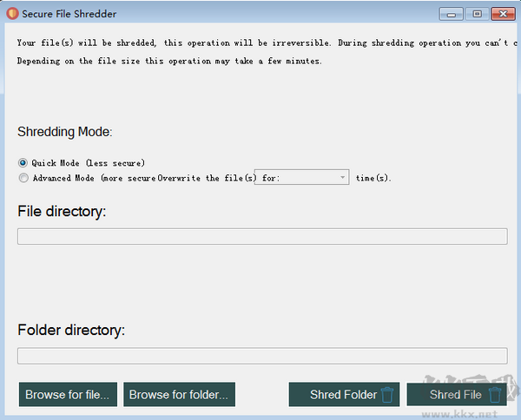Click inside the File directory path field
The height and width of the screenshot is (420, 521).
[262, 237]
